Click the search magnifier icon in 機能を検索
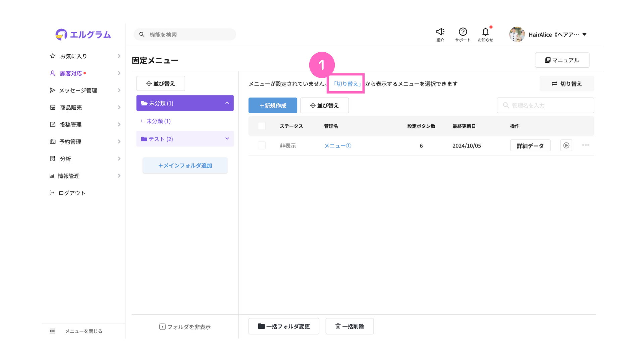This screenshot has height=362, width=644. pyautogui.click(x=142, y=35)
